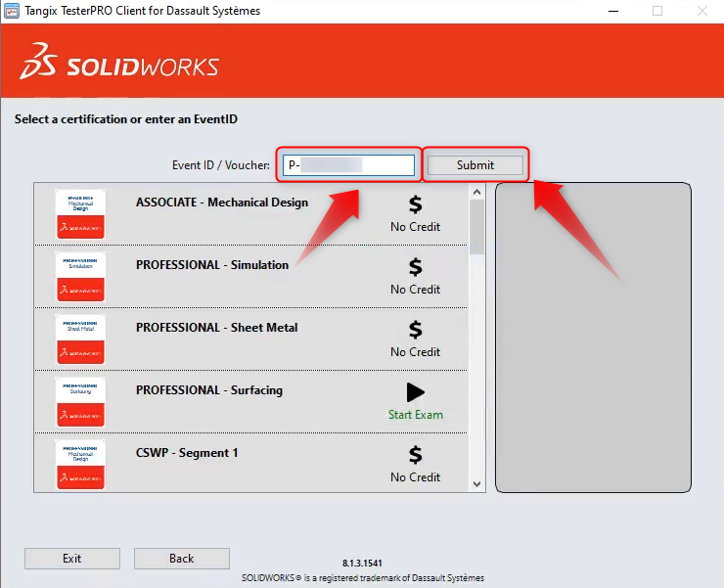Select the CSWP - Segment 1 badge thumbnail
This screenshot has width=724, height=588.
pyautogui.click(x=80, y=465)
